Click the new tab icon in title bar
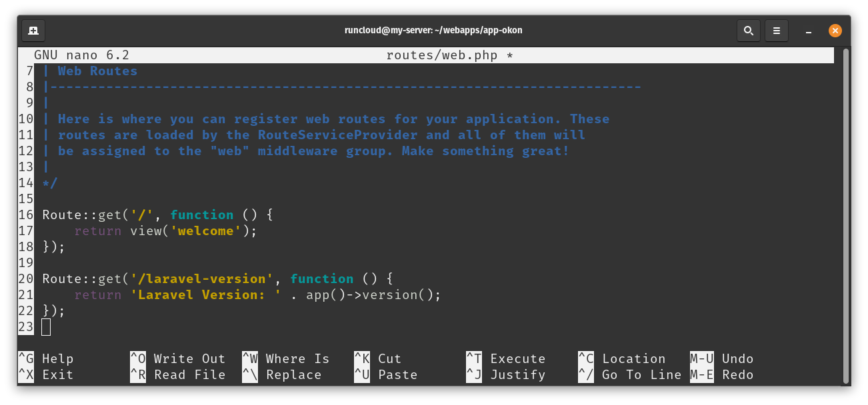Viewport: 868px width, 405px height. [x=33, y=31]
